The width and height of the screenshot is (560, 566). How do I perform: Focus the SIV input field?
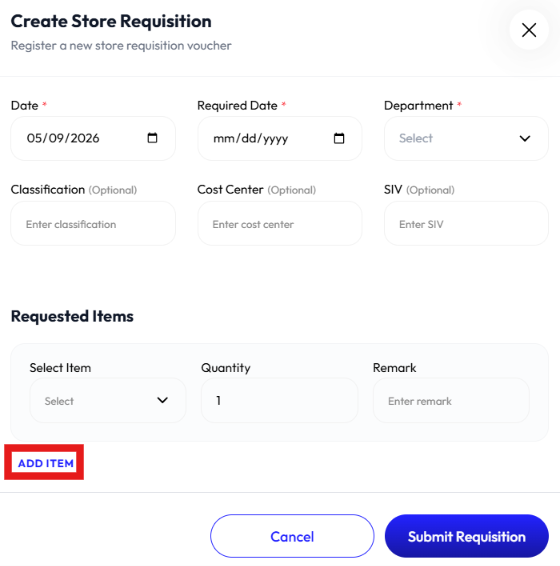tap(466, 224)
